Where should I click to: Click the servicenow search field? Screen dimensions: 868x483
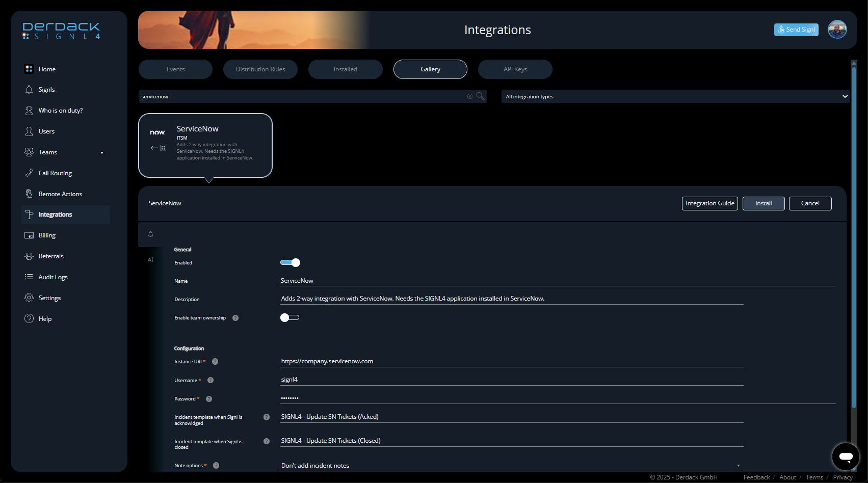click(x=302, y=96)
